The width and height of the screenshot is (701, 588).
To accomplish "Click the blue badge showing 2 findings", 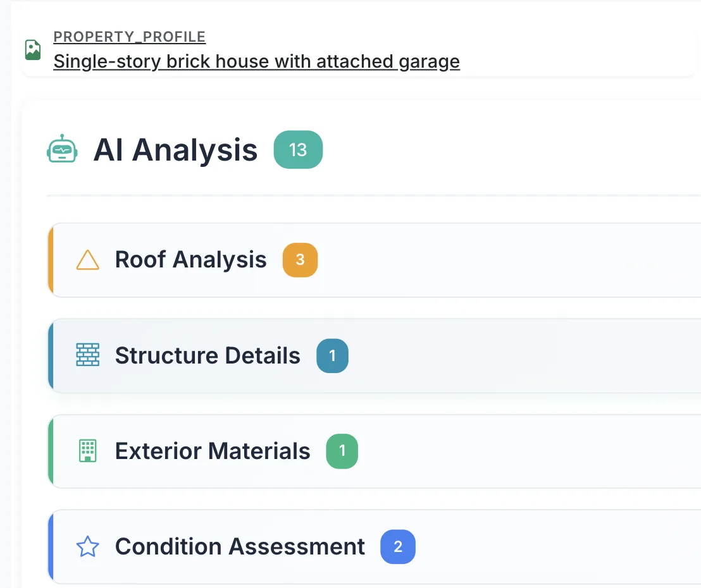I will [398, 546].
